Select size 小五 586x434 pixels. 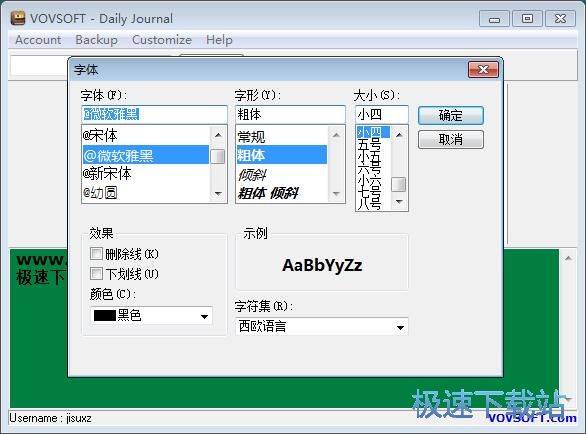[x=373, y=156]
